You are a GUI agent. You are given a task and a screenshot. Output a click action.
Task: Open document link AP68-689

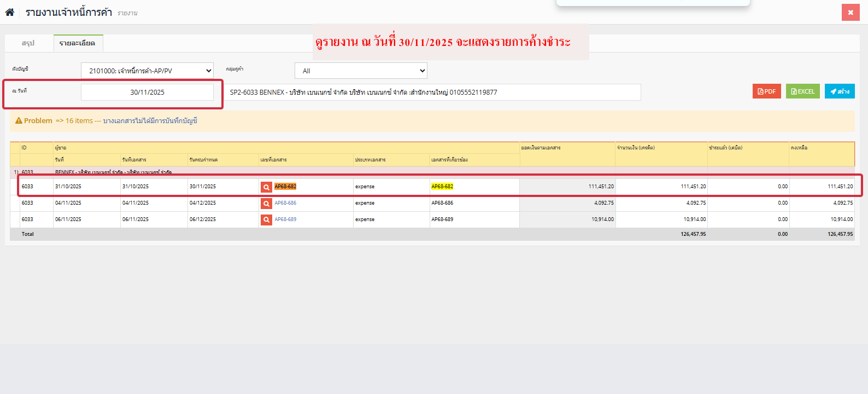tap(285, 219)
